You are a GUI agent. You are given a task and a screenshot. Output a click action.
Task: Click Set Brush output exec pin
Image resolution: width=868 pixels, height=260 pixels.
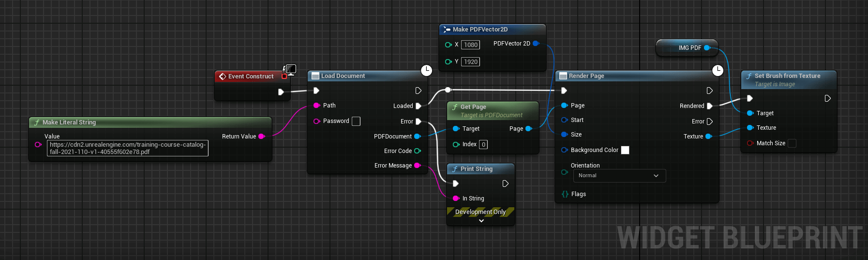coord(827,98)
